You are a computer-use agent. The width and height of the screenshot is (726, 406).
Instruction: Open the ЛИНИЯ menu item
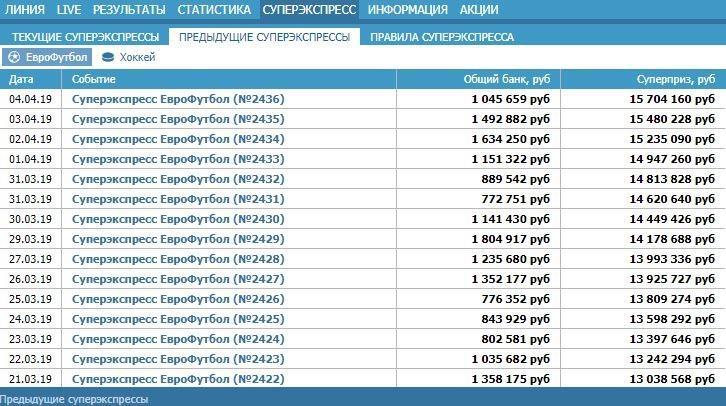[x=25, y=10]
